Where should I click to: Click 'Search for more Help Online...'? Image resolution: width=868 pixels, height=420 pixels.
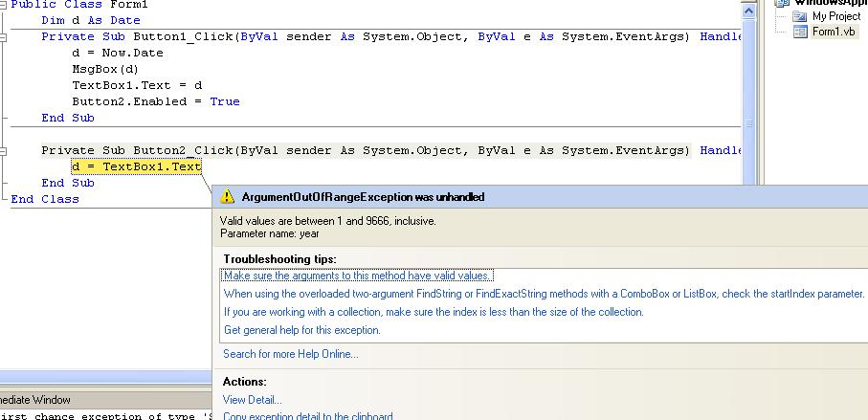(290, 354)
